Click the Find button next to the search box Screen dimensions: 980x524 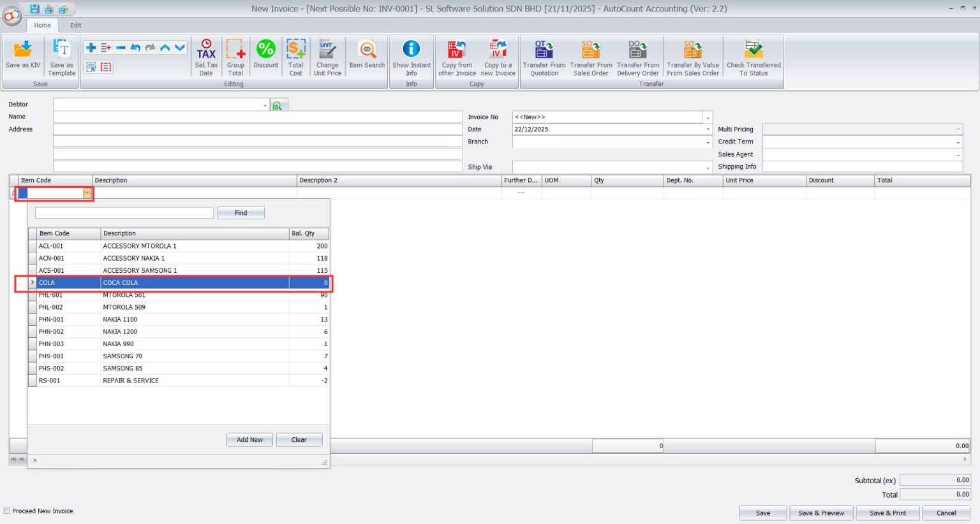241,212
